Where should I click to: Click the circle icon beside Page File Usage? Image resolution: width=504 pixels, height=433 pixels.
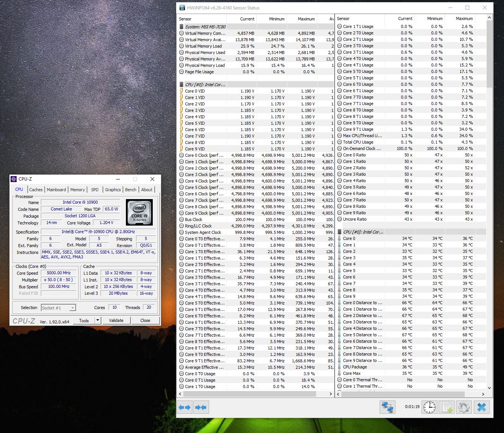click(x=181, y=72)
